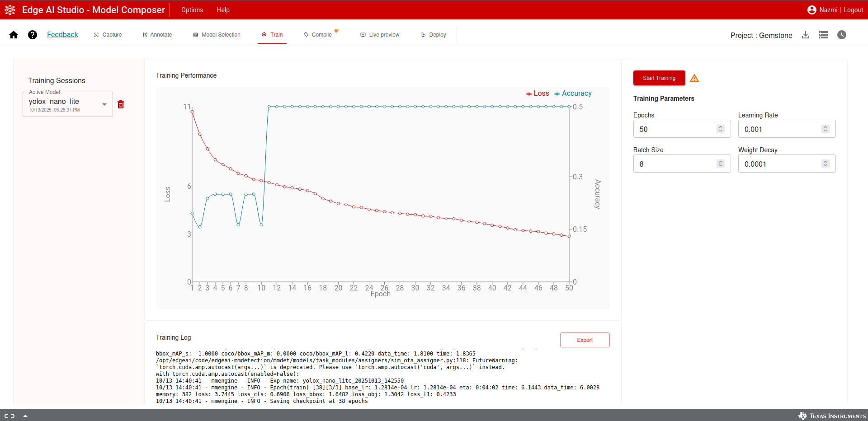Toggle the Accuracy series in chart legend
Image resolution: width=868 pixels, height=421 pixels.
[573, 94]
